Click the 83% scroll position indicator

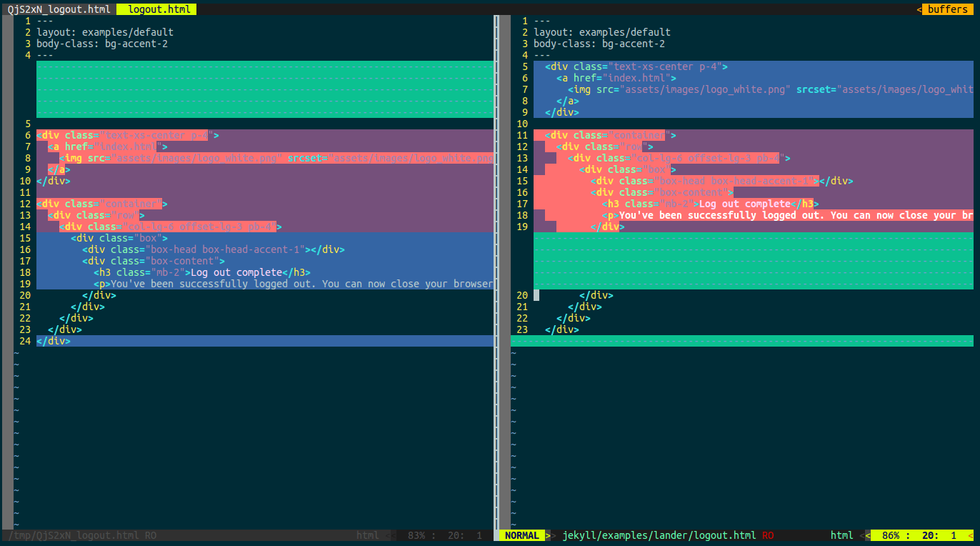click(x=417, y=535)
